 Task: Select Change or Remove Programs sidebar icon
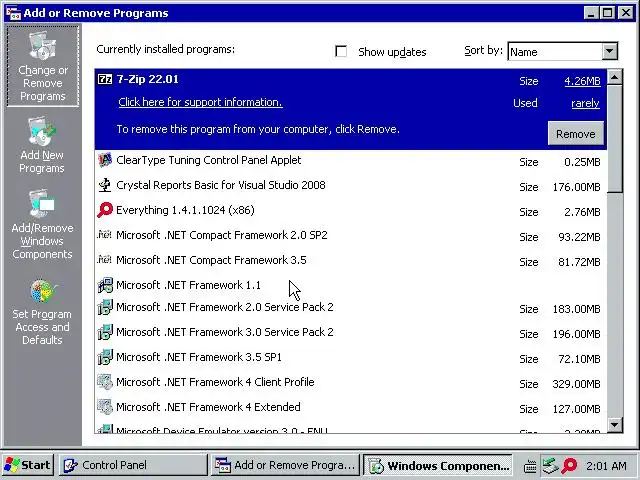coord(42,66)
